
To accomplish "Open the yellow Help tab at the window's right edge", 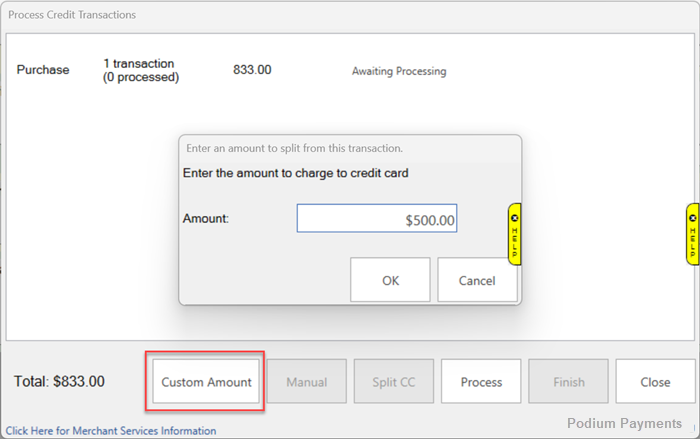I will pyautogui.click(x=692, y=234).
